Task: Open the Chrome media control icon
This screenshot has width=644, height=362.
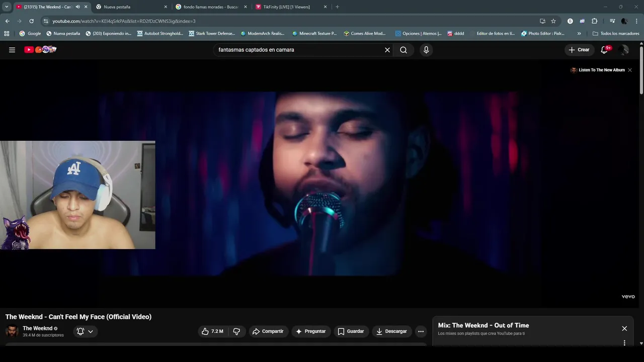Action: pos(612,21)
